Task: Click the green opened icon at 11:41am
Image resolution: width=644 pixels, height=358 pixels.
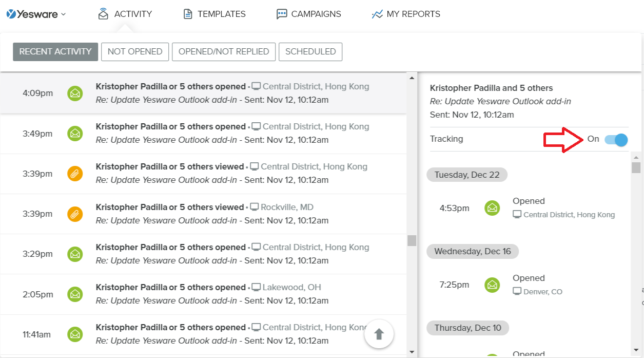Action: pos(75,334)
